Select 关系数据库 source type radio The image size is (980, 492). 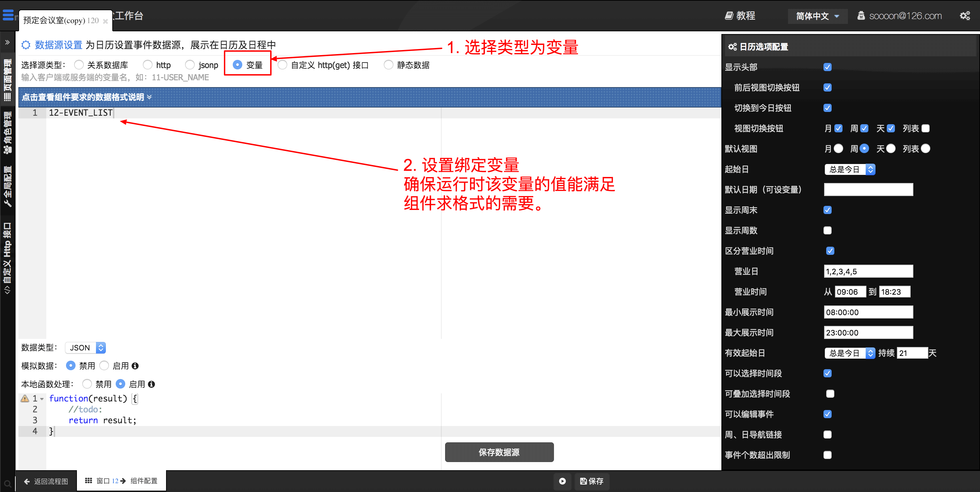79,65
